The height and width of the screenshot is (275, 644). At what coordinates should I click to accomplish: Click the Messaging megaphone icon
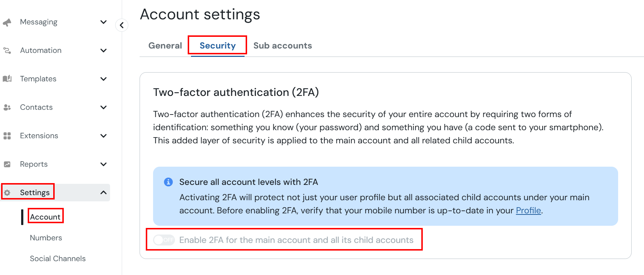(7, 22)
